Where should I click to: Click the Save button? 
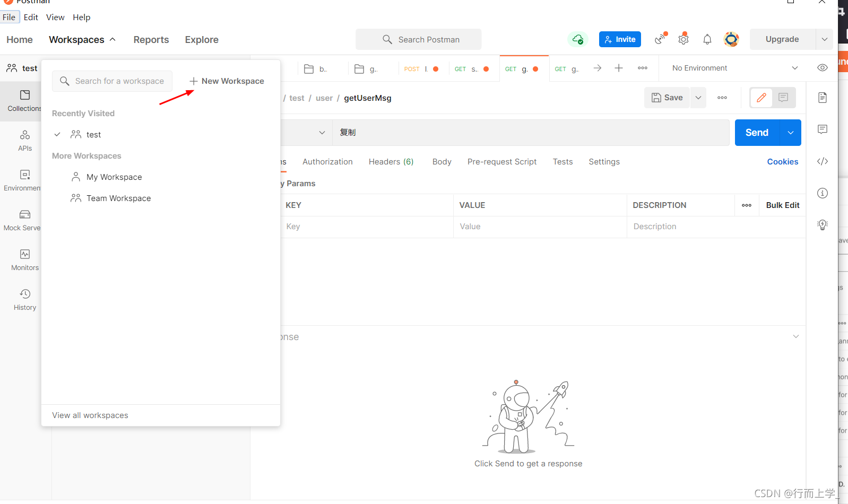click(667, 98)
